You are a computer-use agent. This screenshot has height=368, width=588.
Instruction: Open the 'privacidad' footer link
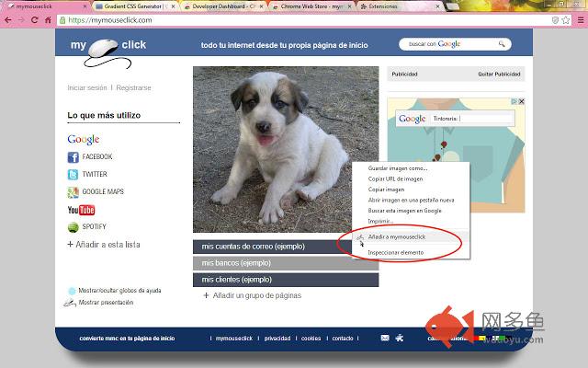(x=277, y=339)
